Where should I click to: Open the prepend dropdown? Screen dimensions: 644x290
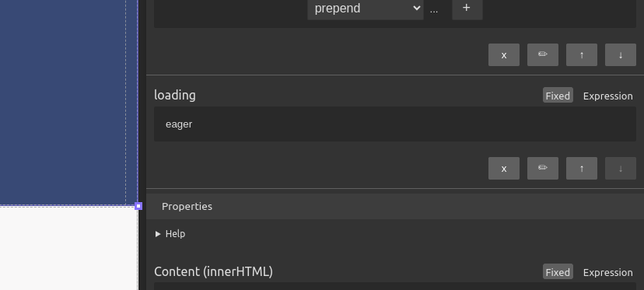(365, 9)
